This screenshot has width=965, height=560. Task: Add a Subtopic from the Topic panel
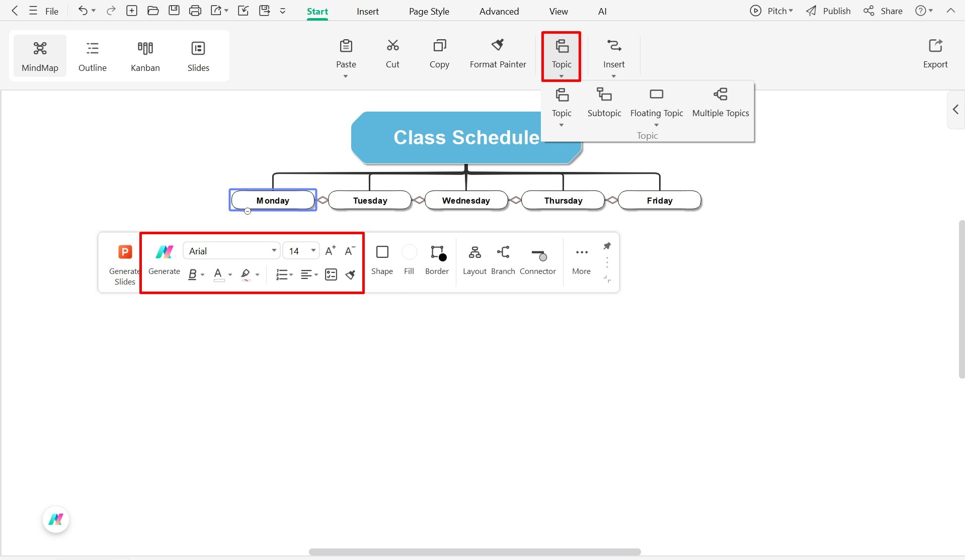[x=604, y=103]
